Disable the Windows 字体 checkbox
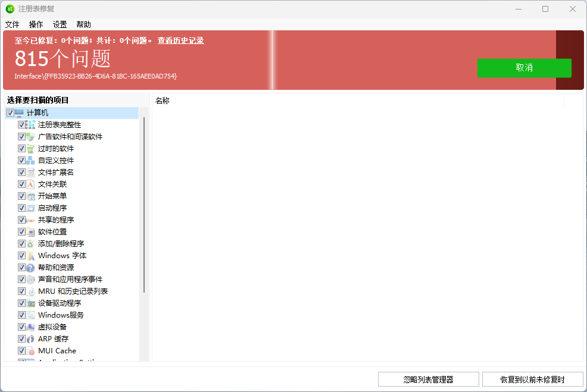 (x=21, y=255)
